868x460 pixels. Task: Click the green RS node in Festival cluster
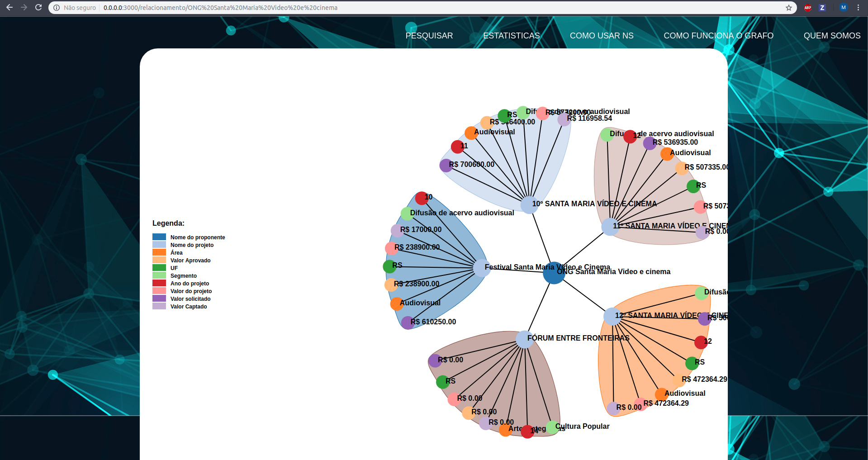coord(389,266)
